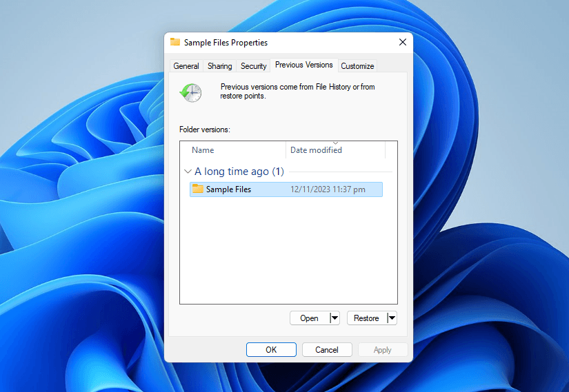Expand the Restore button dropdown arrow

(392, 318)
